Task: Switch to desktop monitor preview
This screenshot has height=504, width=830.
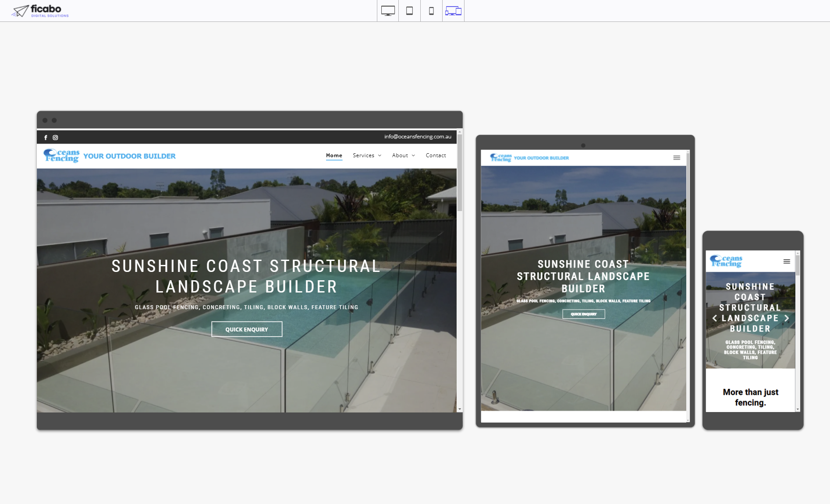Action: pos(388,11)
